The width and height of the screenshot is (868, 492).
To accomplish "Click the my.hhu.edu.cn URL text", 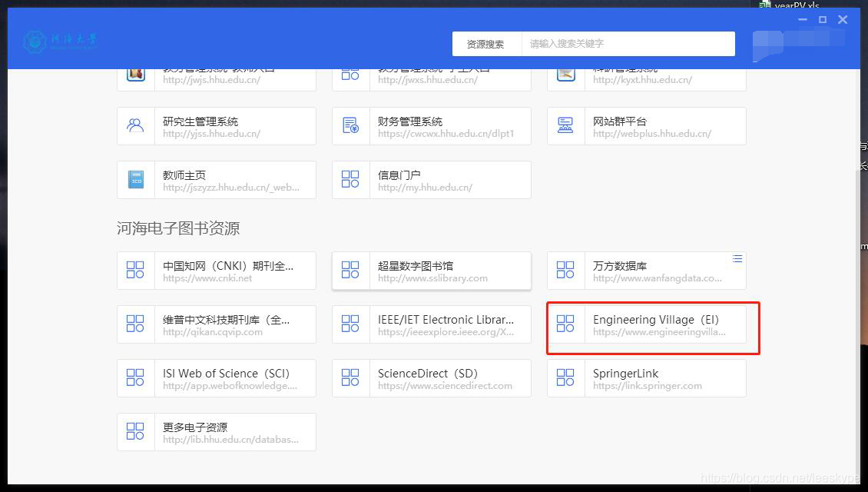I will (x=425, y=188).
